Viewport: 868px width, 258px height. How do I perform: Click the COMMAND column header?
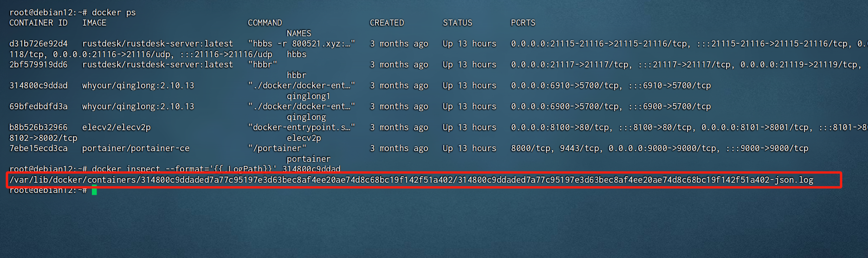265,23
